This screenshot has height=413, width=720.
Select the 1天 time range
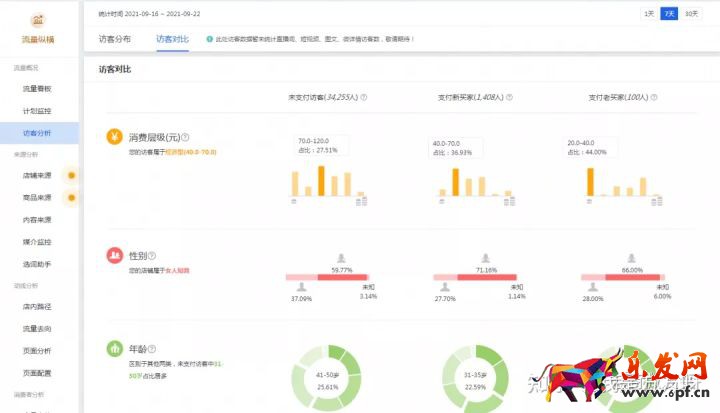click(x=650, y=13)
